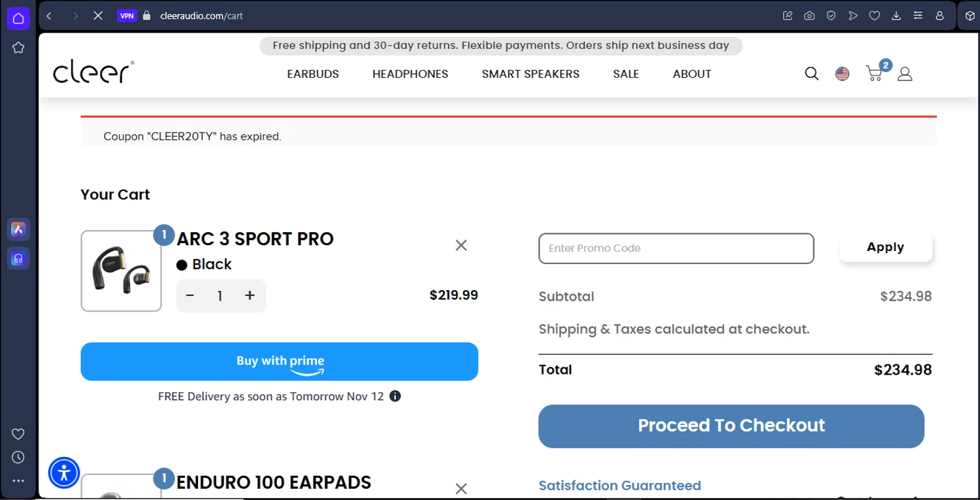Toggle the VPN badge in address bar
980x500 pixels.
pos(127,16)
